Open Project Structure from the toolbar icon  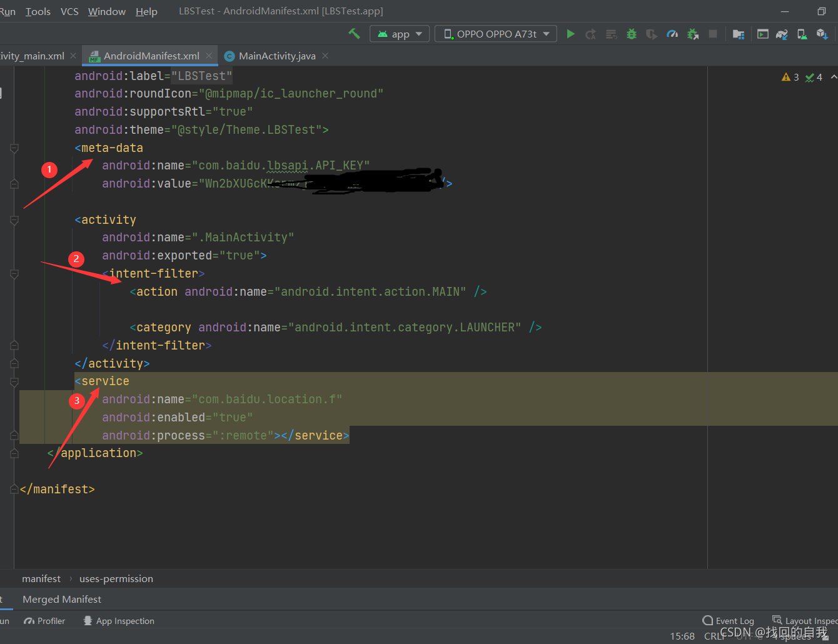(x=739, y=34)
